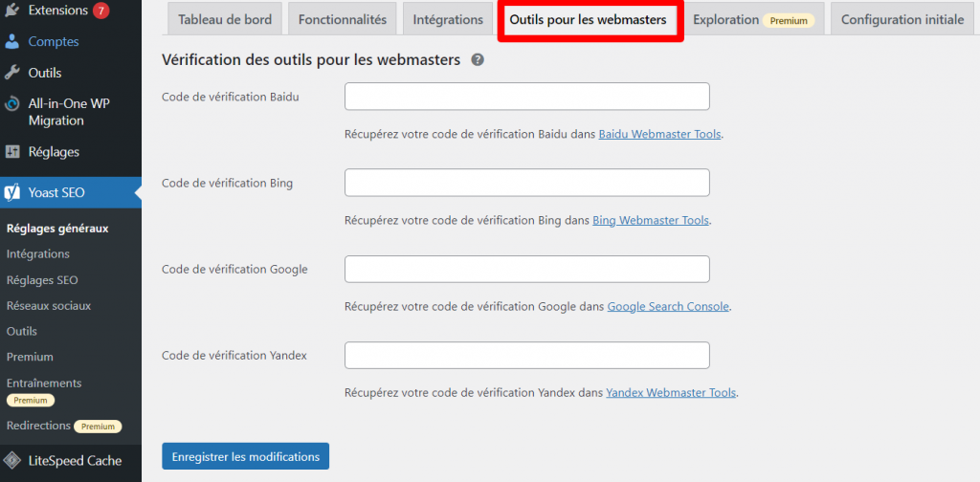This screenshot has height=482, width=980.
Task: Click the Outils wrench icon
Action: click(x=12, y=73)
